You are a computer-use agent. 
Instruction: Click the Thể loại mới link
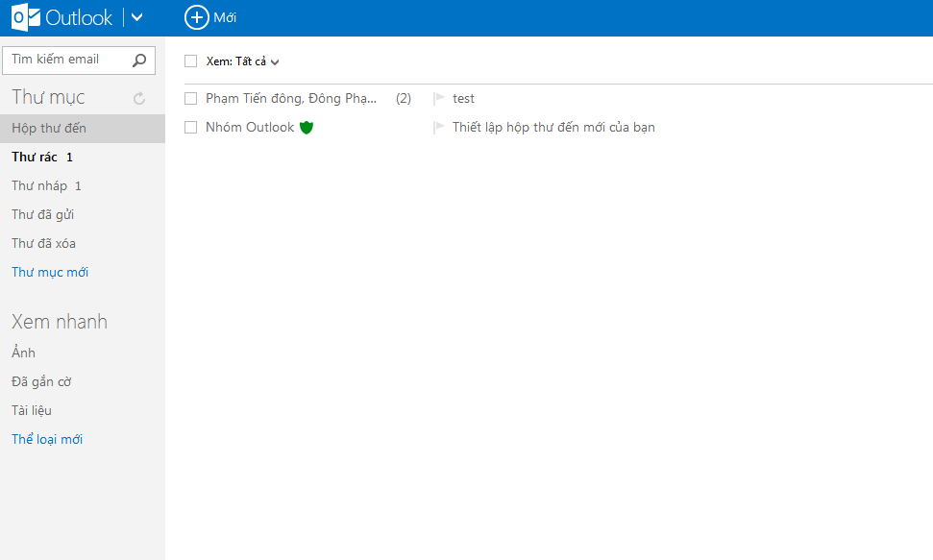[47, 439]
